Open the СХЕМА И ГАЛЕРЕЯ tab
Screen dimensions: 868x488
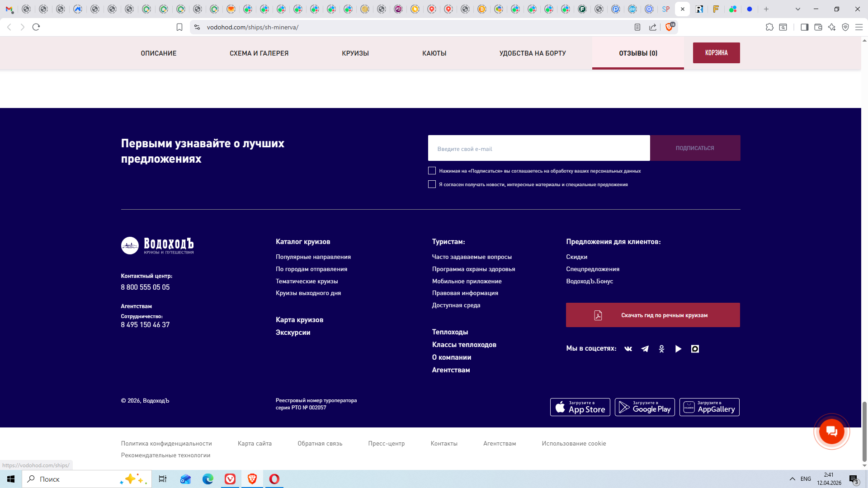click(x=259, y=53)
